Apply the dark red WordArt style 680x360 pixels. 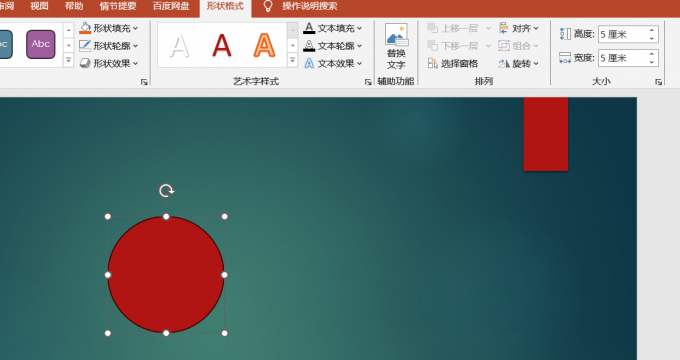tap(222, 46)
